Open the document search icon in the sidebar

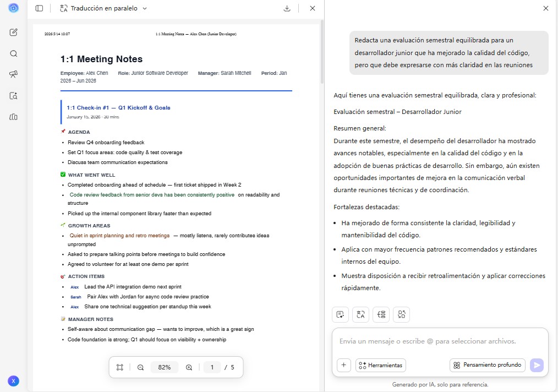tap(14, 96)
